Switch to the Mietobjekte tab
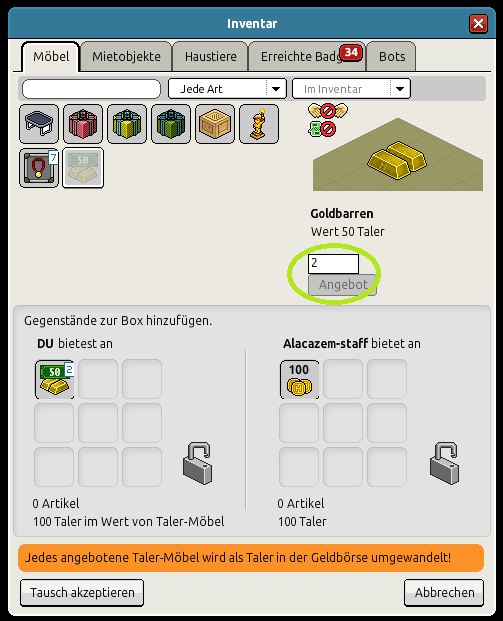This screenshot has width=503, height=621. click(126, 57)
